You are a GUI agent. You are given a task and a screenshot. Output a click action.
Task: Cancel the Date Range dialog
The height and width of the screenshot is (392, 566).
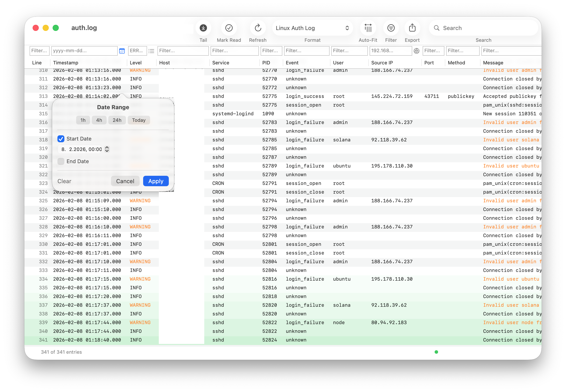(x=125, y=181)
